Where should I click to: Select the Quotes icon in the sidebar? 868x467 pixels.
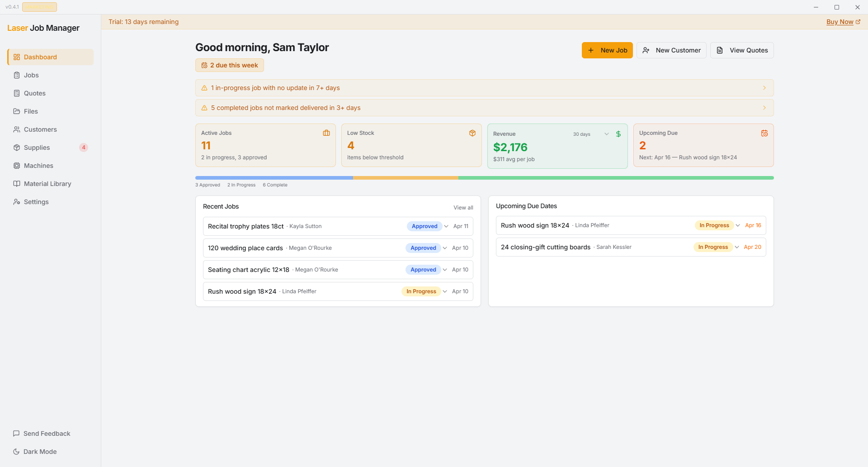[17, 93]
